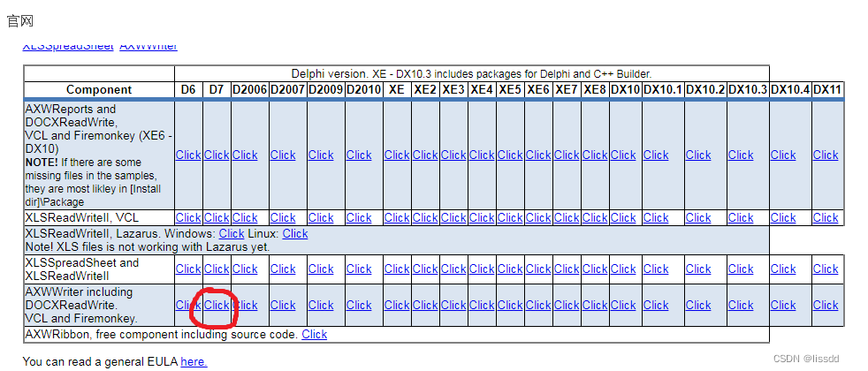Open XLSSpreadSheet link under DX11 column
Image resolution: width=868 pixels, height=371 pixels.
coord(826,269)
